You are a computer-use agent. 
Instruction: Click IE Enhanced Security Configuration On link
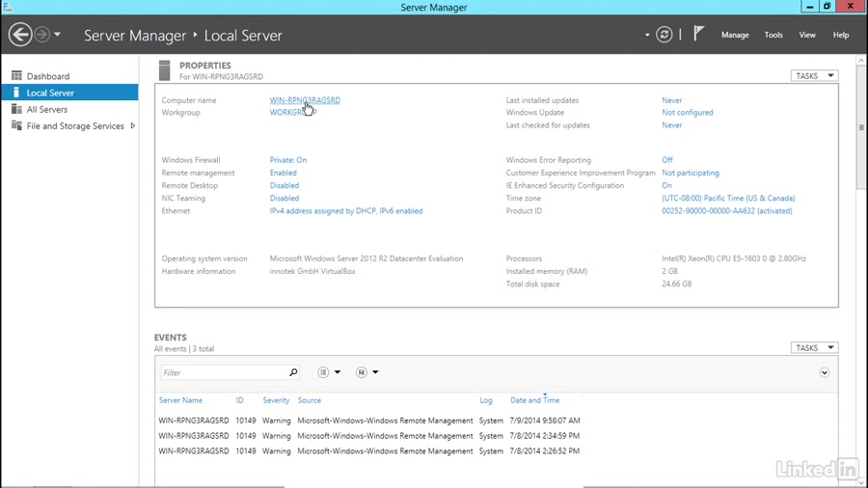[666, 185]
